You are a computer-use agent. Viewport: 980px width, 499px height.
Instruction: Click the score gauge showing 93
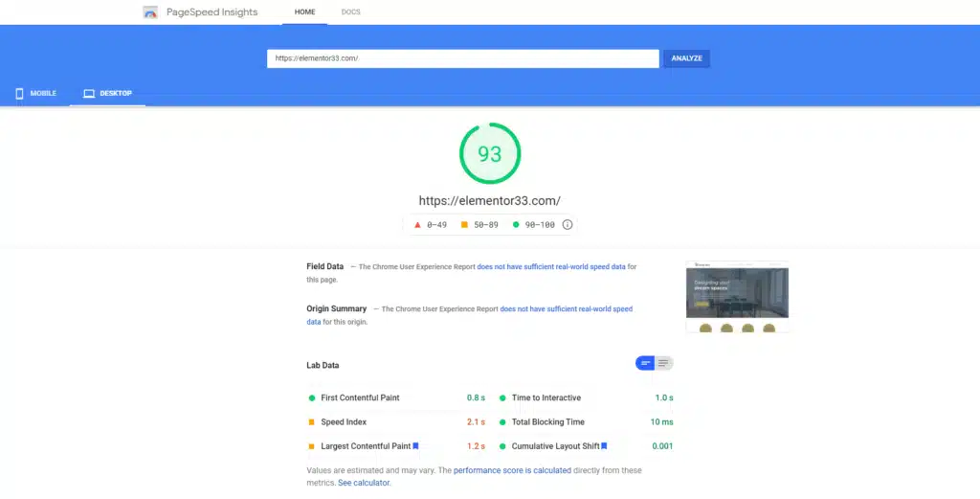pyautogui.click(x=490, y=153)
